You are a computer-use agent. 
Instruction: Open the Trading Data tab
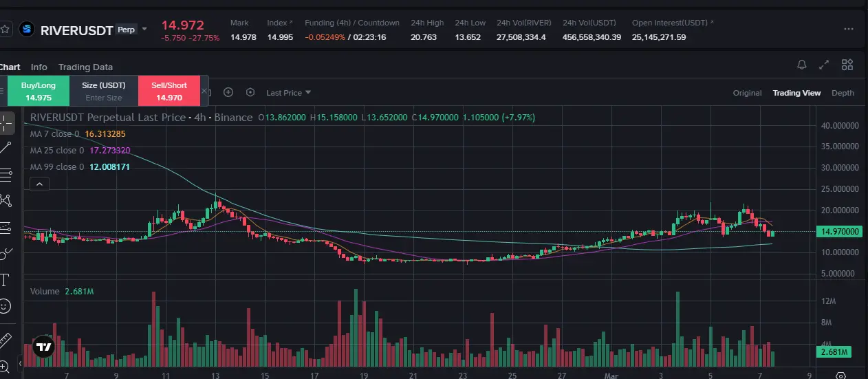[85, 67]
